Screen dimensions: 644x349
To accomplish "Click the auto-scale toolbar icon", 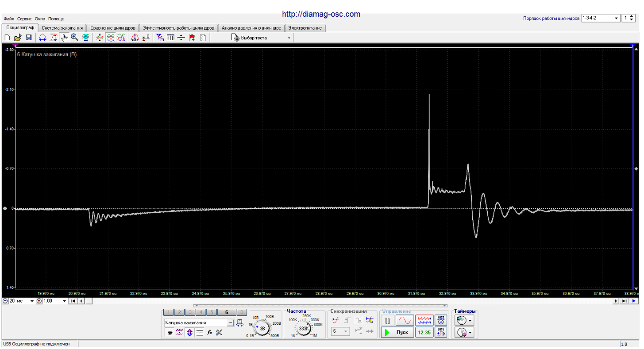I will (135, 38).
